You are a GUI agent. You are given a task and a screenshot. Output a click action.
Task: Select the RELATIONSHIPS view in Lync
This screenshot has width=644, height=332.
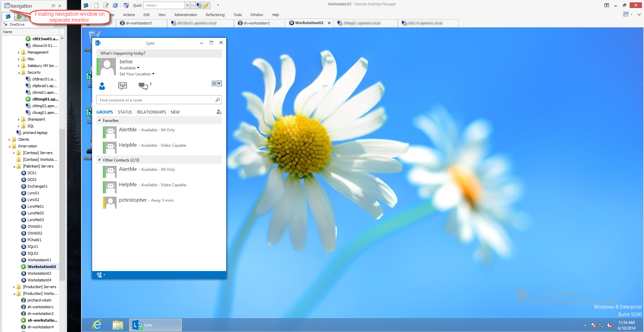pyautogui.click(x=151, y=112)
